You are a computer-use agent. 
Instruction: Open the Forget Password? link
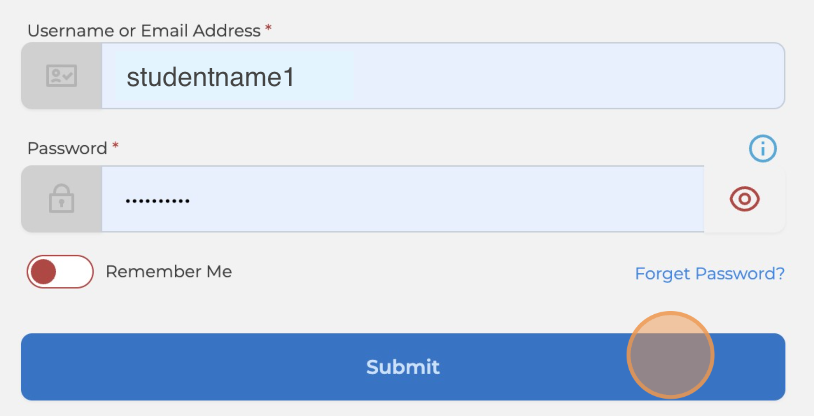pos(709,273)
